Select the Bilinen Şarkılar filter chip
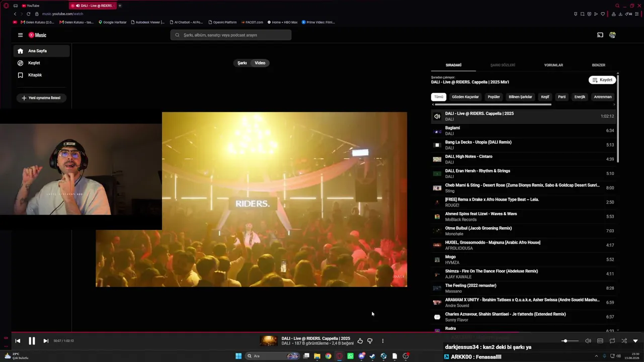This screenshot has width=644, height=362. [x=520, y=97]
